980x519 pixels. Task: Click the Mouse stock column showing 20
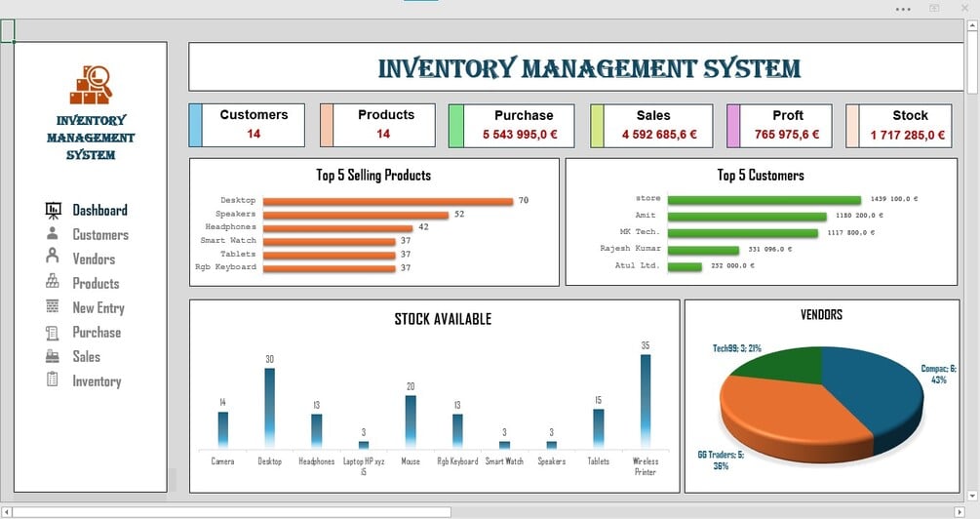point(410,422)
